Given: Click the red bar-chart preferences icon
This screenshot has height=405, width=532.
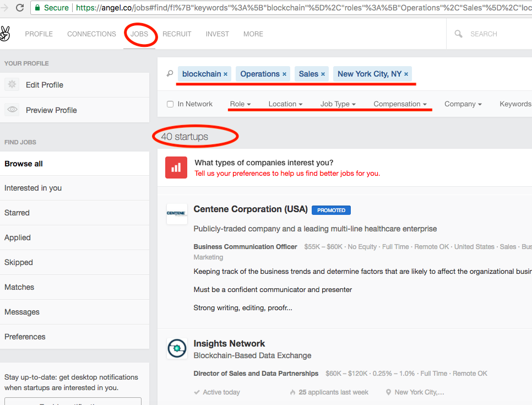Looking at the screenshot, I should click(x=176, y=168).
